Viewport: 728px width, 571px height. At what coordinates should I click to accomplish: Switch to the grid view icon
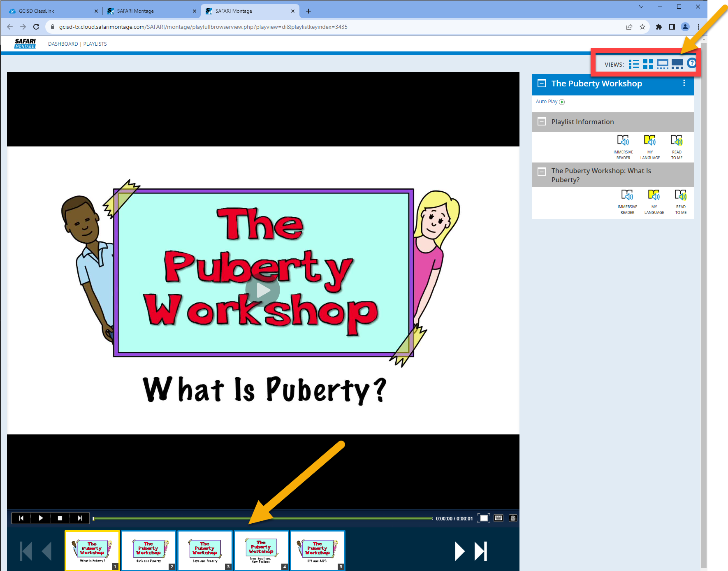648,64
